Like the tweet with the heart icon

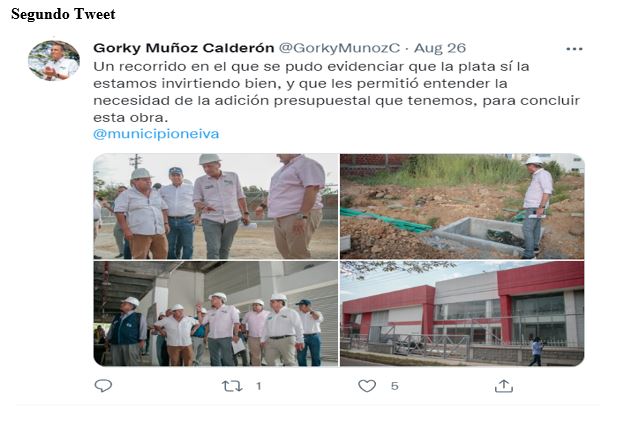367,386
